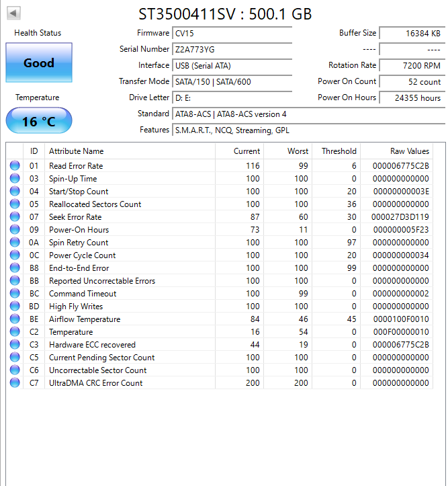This screenshot has width=448, height=486.
Task: Click raw value 000F00000010
Action: click(x=400, y=332)
